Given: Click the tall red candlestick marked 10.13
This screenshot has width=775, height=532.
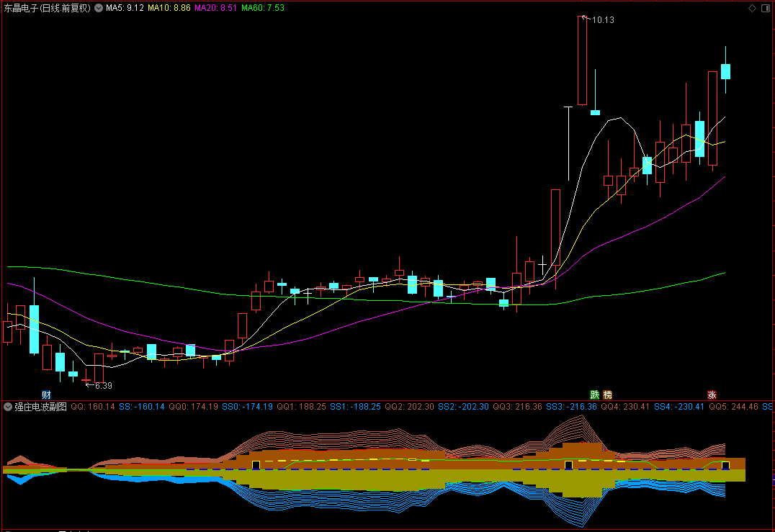Looking at the screenshot, I should 582,60.
